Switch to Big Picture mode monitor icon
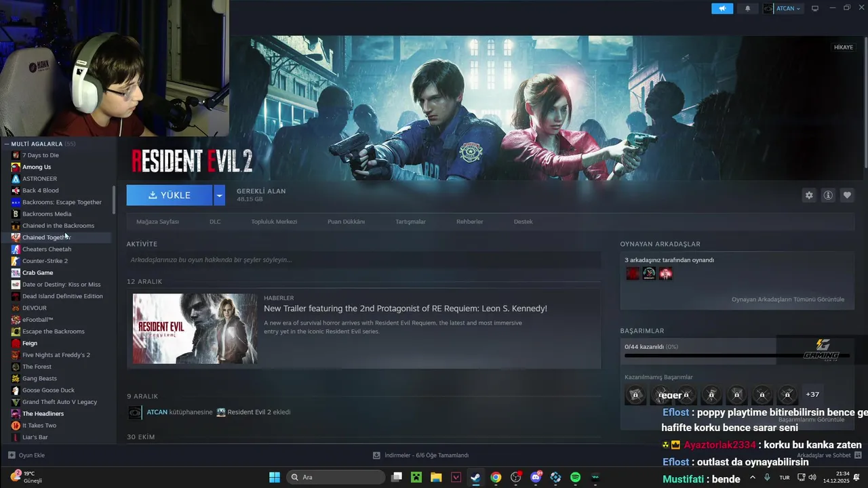Image resolution: width=868 pixels, height=488 pixels. click(x=815, y=8)
